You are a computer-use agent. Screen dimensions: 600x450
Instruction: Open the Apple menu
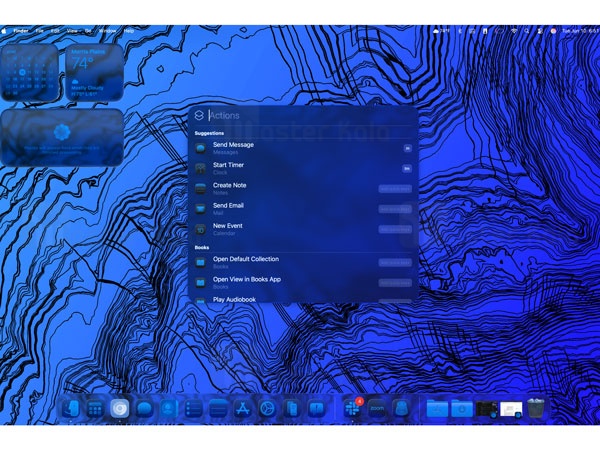tap(4, 31)
